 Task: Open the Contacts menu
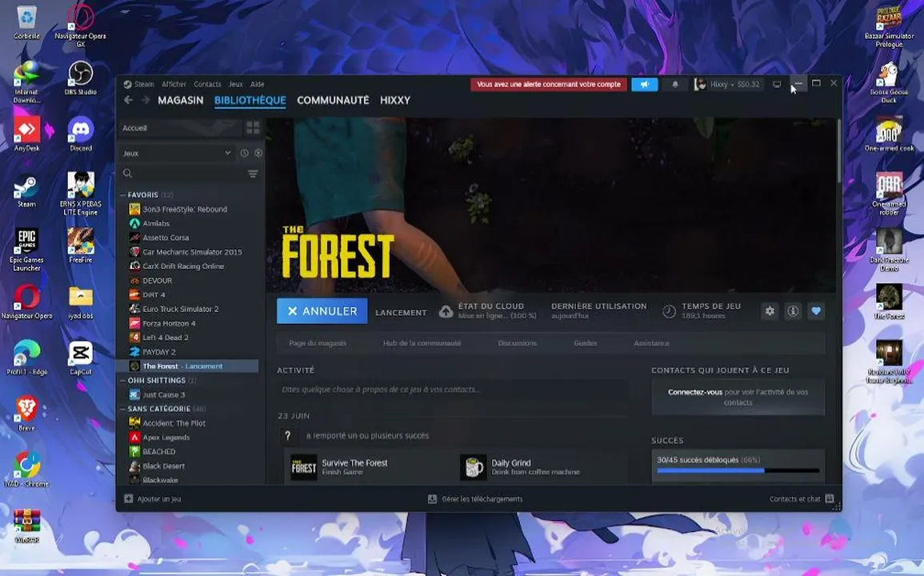[207, 84]
